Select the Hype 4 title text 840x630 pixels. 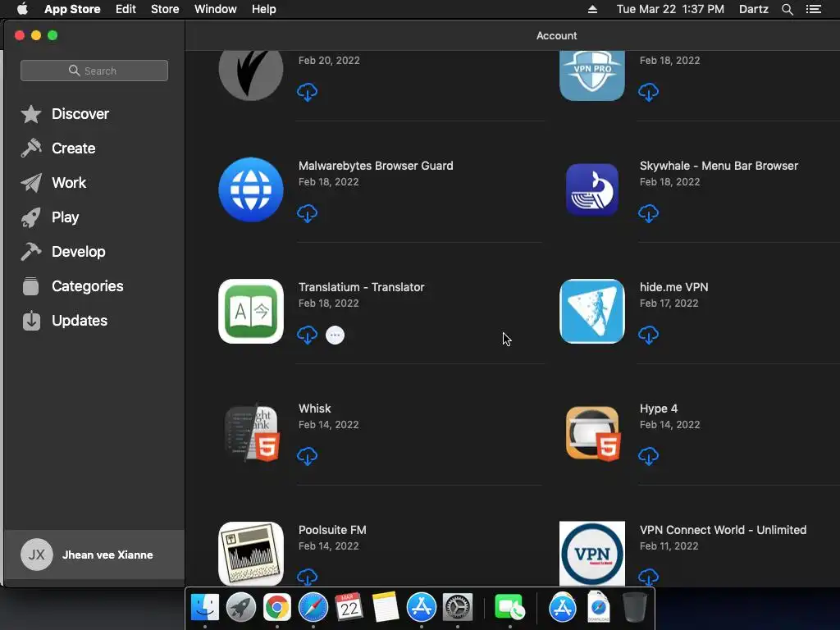pyautogui.click(x=659, y=409)
